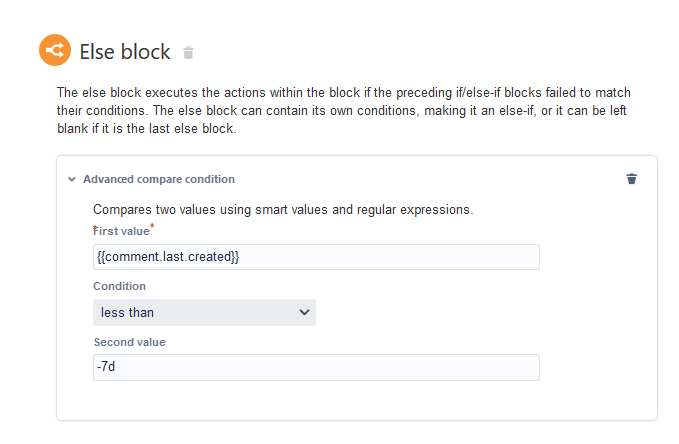Click the Compares two values description text
The height and width of the screenshot is (444, 679).
click(x=283, y=210)
